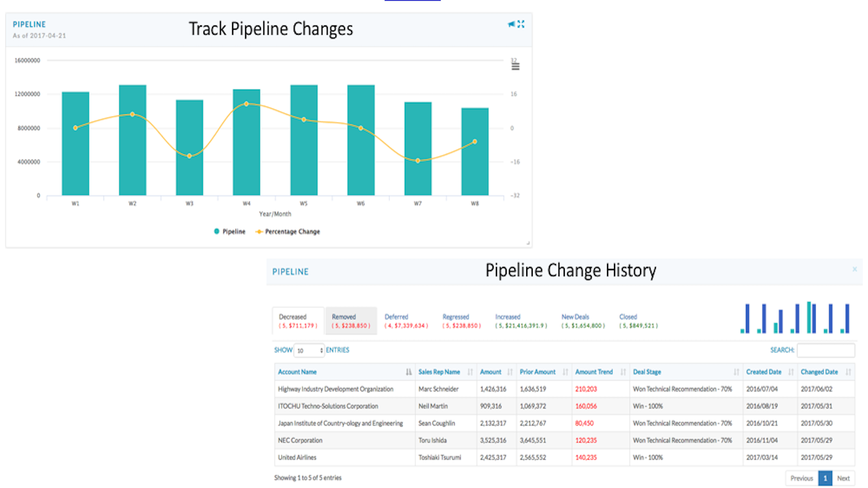Image resolution: width=868 pixels, height=488 pixels.
Task: Click Highway Industry Development Organization row
Action: point(564,389)
